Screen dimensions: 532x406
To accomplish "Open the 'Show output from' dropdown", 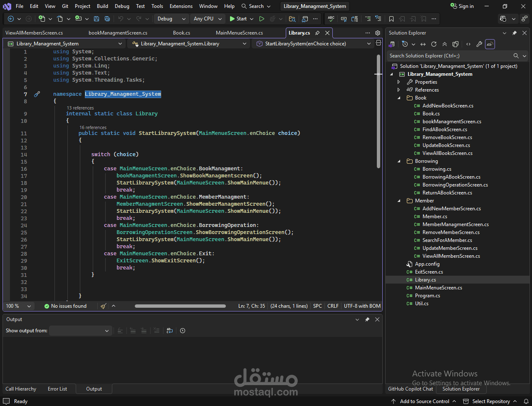I will [80, 330].
